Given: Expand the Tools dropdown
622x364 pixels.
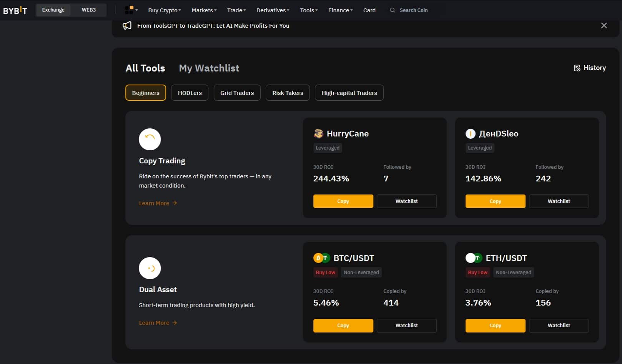Looking at the screenshot, I should (309, 10).
